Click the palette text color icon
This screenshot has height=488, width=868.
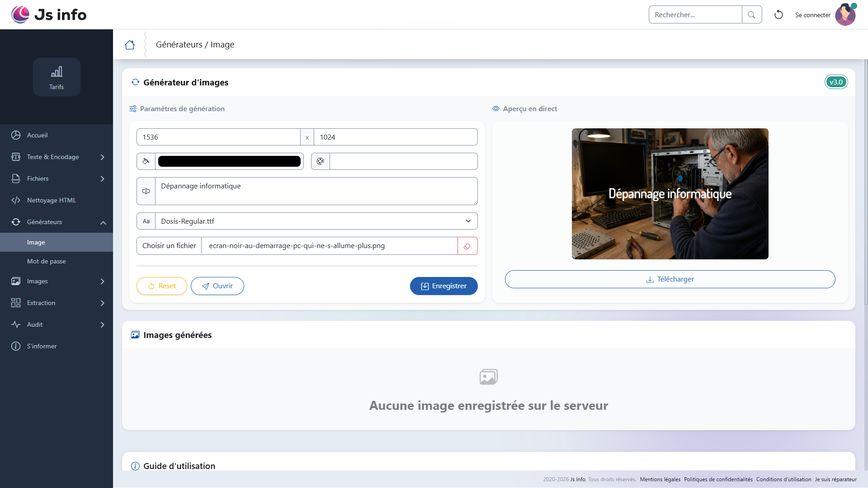click(x=321, y=161)
